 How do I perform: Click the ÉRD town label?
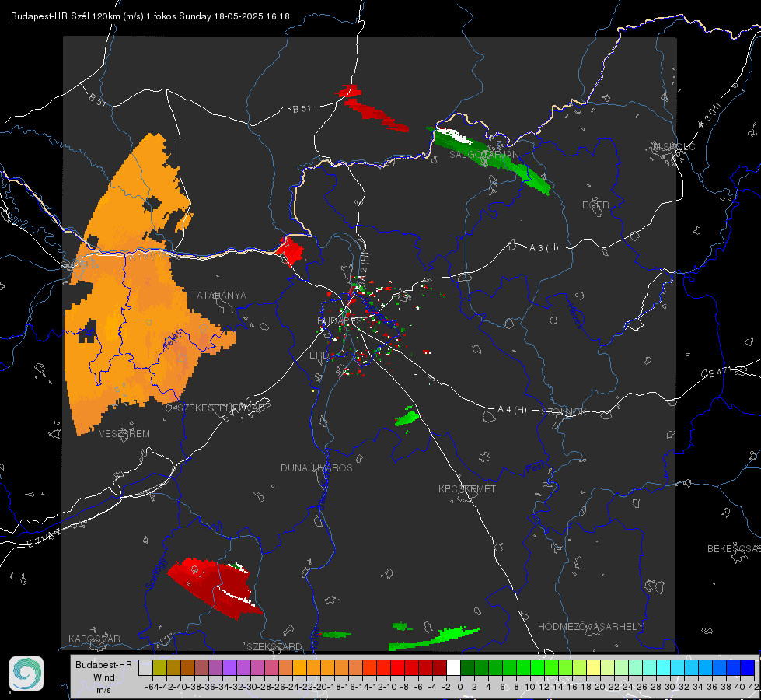click(x=319, y=355)
